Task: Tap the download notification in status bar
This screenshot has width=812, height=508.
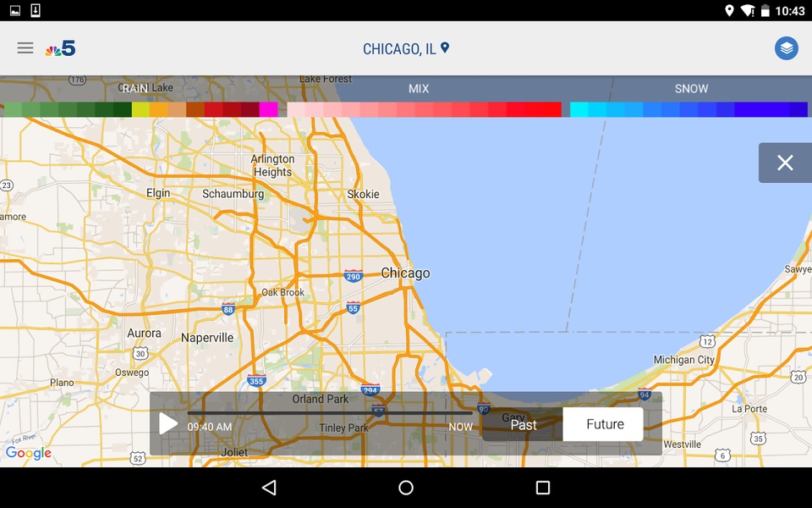Action: (x=36, y=10)
